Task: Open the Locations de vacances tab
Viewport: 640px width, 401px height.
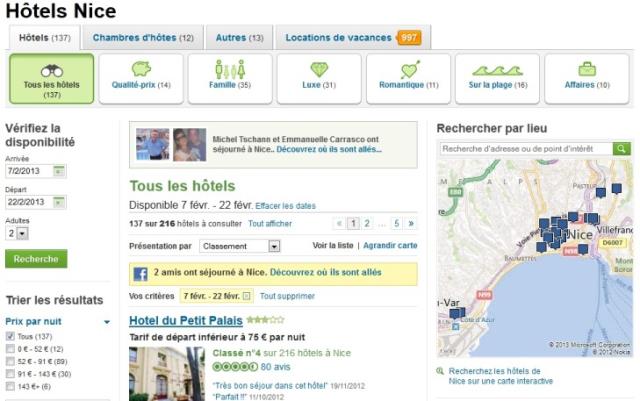Action: click(353, 38)
